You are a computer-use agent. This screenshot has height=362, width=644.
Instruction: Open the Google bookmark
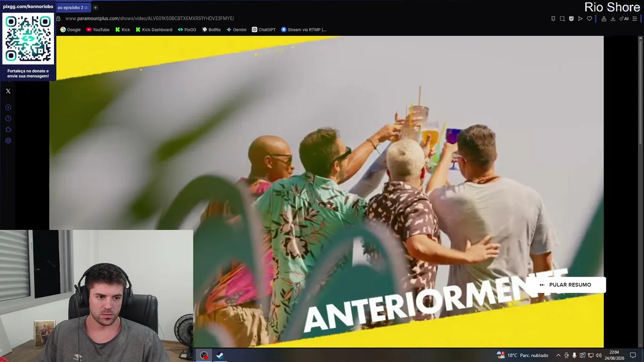(70, 30)
